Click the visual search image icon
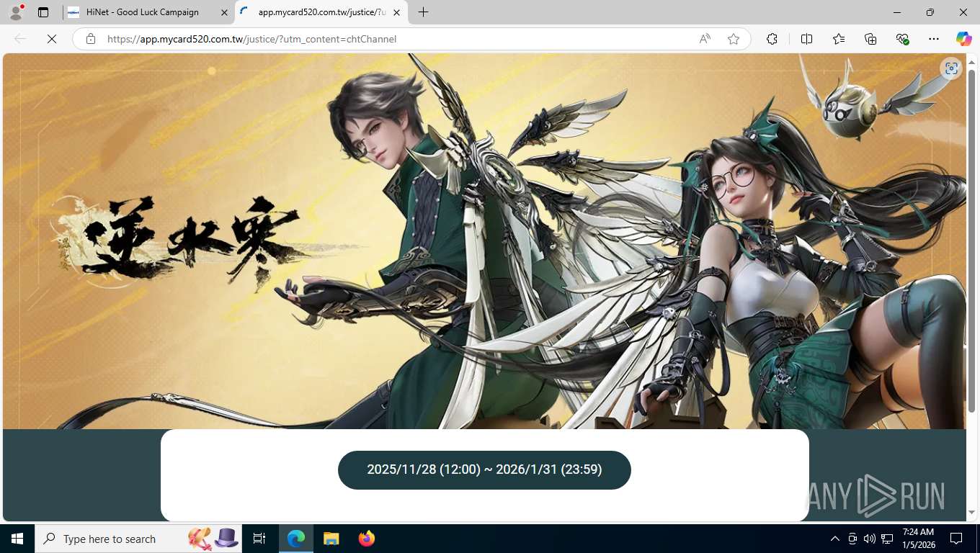This screenshot has height=553, width=980. click(951, 68)
